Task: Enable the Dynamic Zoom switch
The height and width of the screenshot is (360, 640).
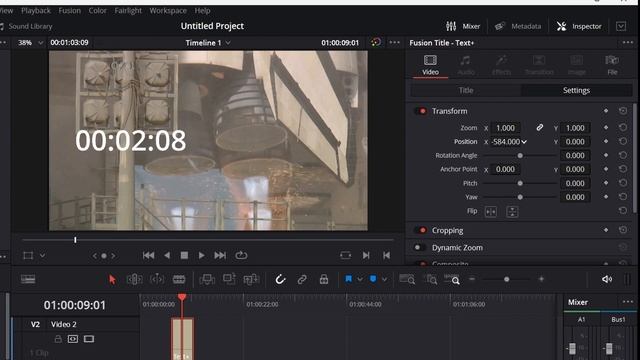Action: click(419, 247)
